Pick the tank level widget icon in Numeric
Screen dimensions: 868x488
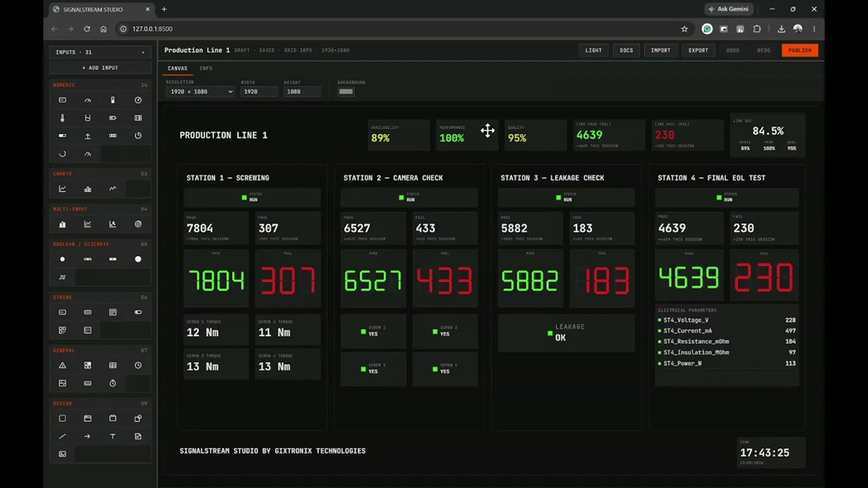point(87,118)
